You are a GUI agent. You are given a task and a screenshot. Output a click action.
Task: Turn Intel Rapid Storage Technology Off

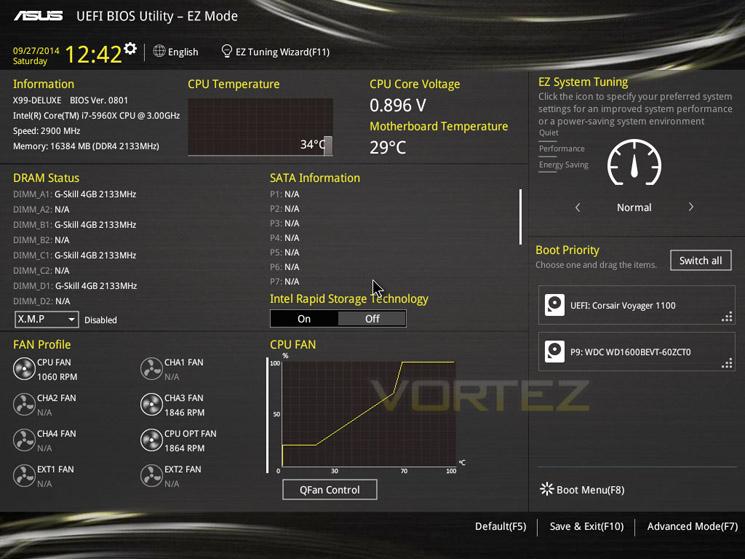(x=372, y=319)
